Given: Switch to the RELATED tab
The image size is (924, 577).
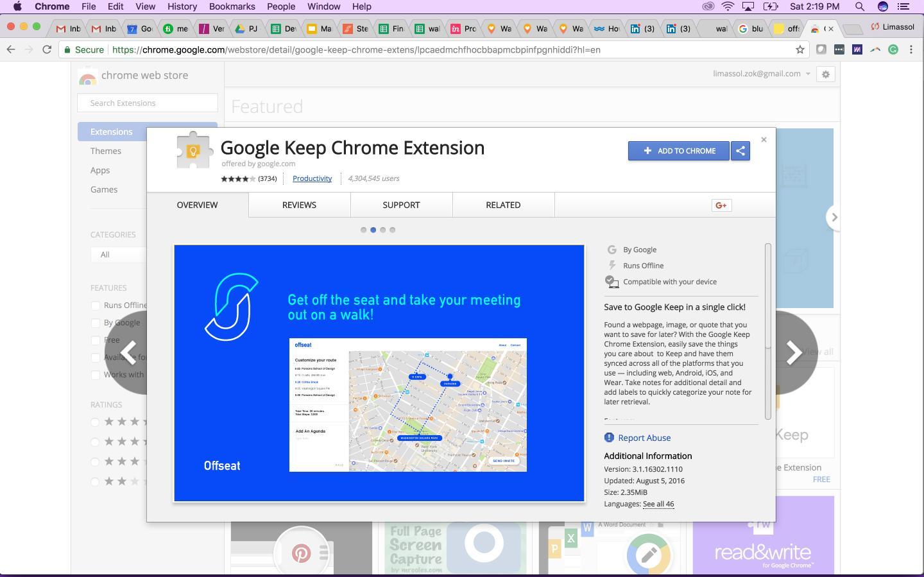Looking at the screenshot, I should click(503, 205).
